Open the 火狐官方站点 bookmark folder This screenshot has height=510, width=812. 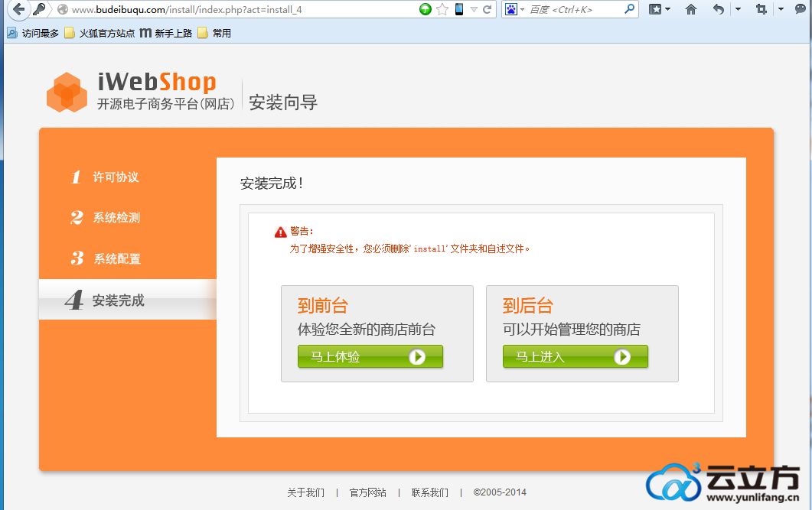click(x=100, y=33)
